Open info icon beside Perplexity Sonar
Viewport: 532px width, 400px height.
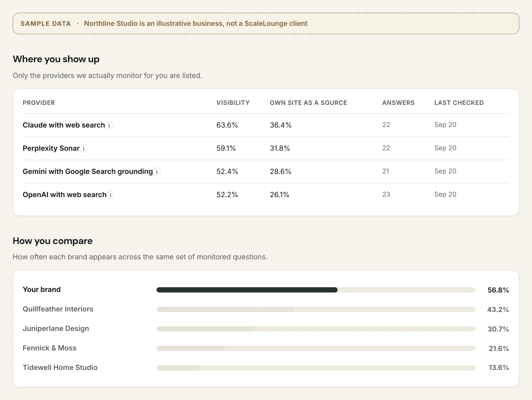pos(84,148)
